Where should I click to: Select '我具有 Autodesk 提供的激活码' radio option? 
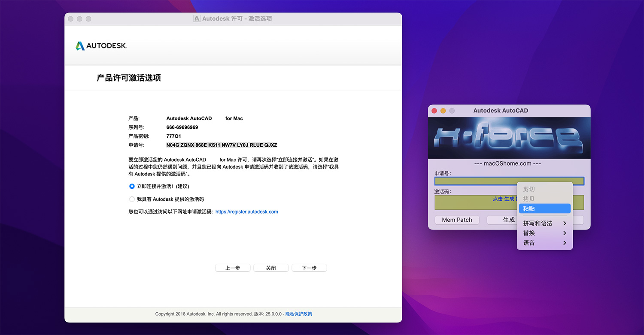point(132,199)
